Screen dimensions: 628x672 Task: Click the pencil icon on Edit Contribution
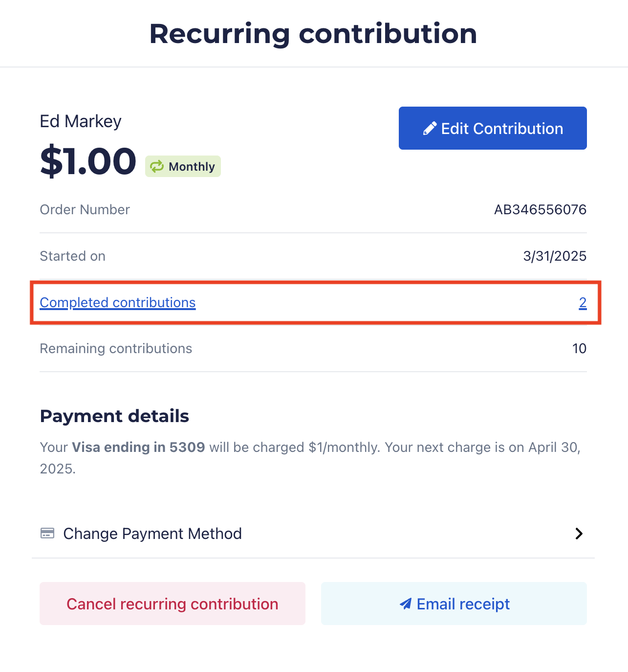click(x=430, y=129)
